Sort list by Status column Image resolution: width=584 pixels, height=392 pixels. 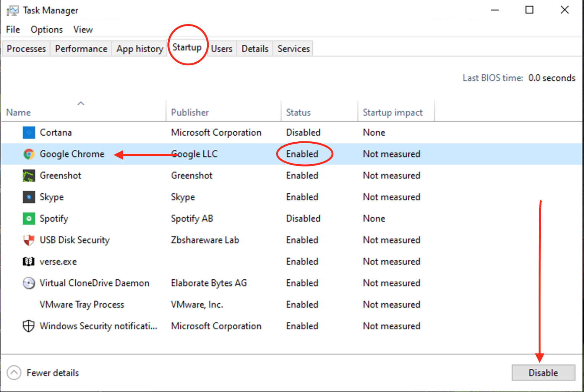tap(298, 112)
